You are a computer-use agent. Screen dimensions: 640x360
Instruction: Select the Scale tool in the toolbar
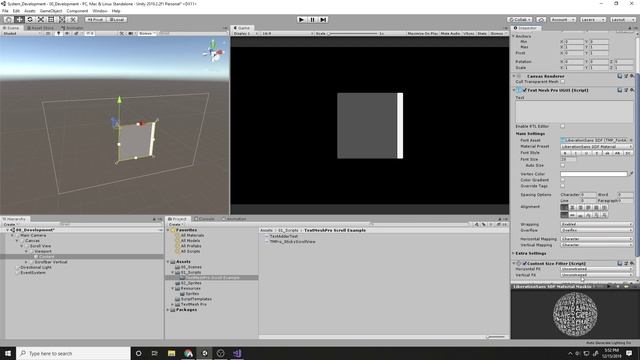click(40, 19)
